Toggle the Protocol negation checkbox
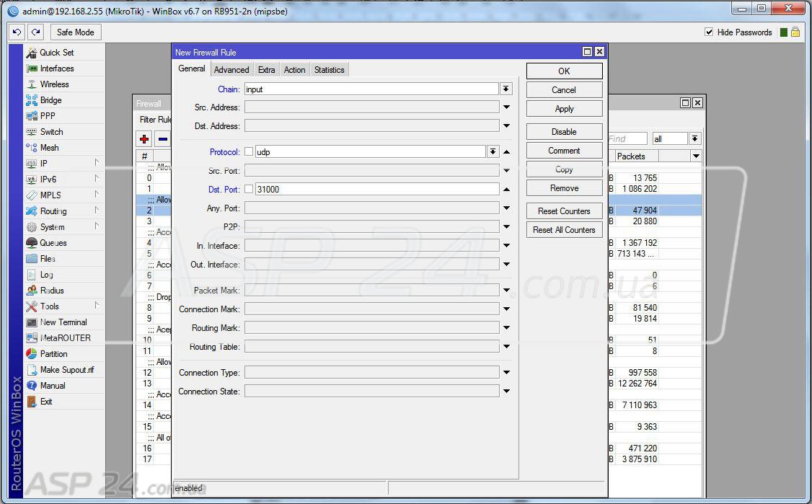Image resolution: width=812 pixels, height=504 pixels. 249,152
